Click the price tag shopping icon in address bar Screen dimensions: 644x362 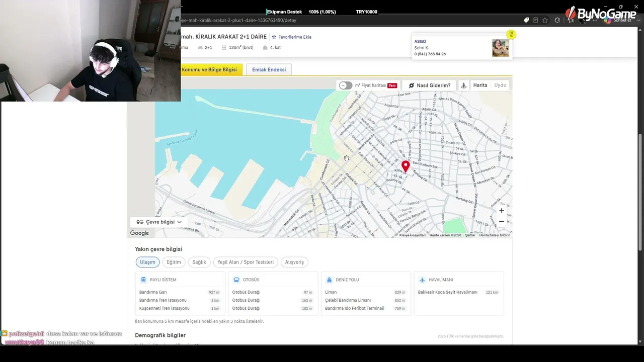(x=526, y=20)
